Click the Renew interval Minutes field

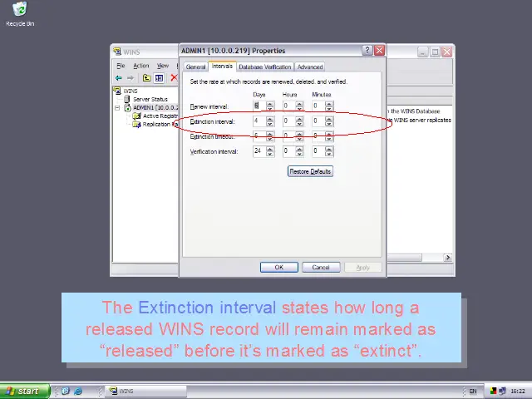[x=318, y=106]
